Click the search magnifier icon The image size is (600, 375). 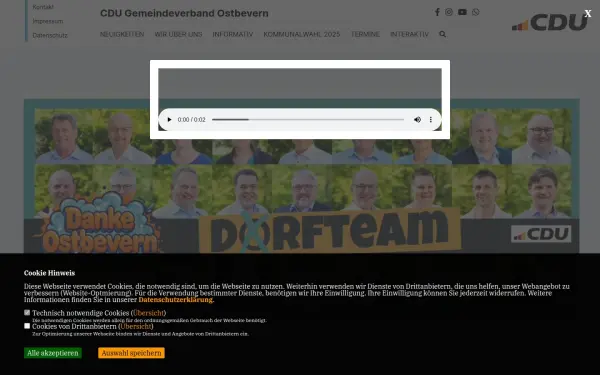pyautogui.click(x=442, y=34)
